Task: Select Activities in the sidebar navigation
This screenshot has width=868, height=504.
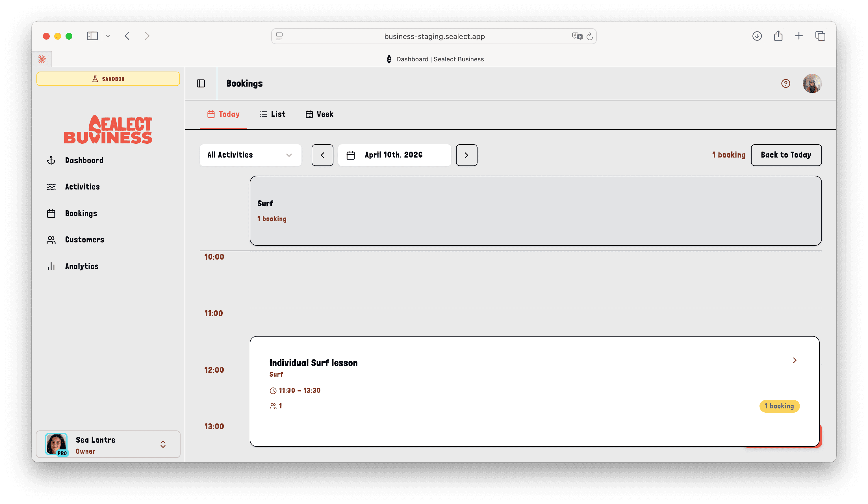Action: click(82, 186)
